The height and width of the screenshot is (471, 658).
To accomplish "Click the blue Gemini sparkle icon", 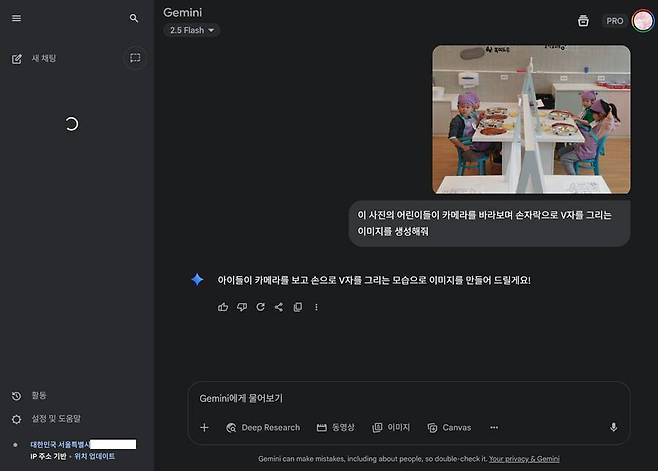I will coord(197,280).
